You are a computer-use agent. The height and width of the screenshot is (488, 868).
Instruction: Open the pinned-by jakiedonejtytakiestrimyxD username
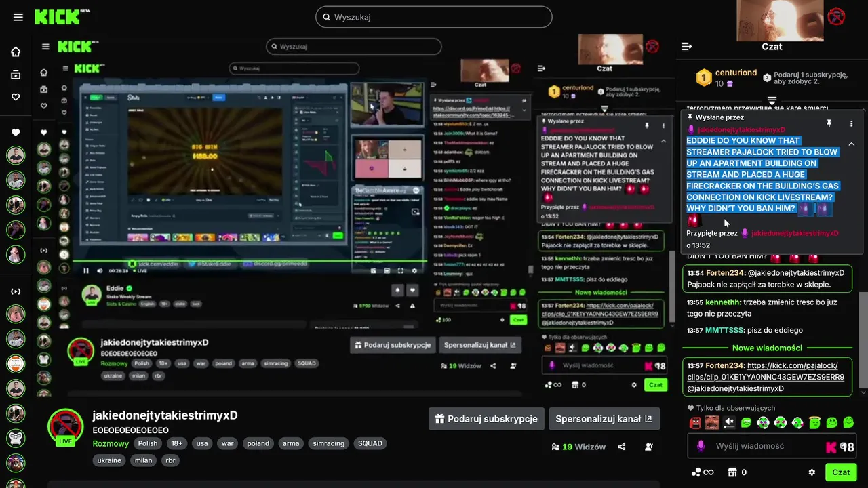click(x=795, y=233)
